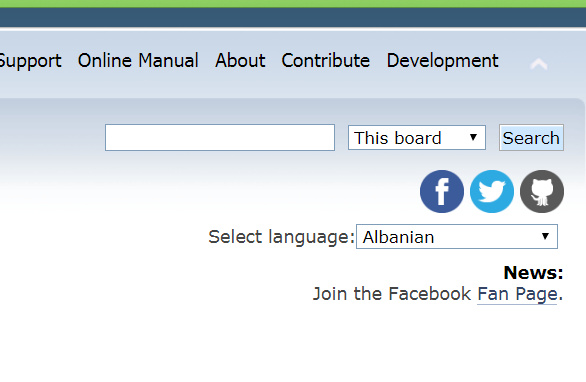Click the arrow on the "This board" dropdown
The image size is (586, 382).
473,138
